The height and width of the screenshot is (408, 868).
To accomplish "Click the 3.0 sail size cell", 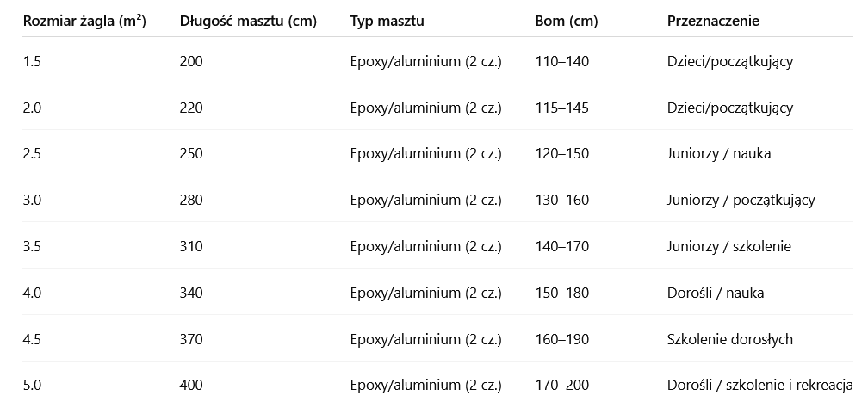I will pyautogui.click(x=33, y=200).
